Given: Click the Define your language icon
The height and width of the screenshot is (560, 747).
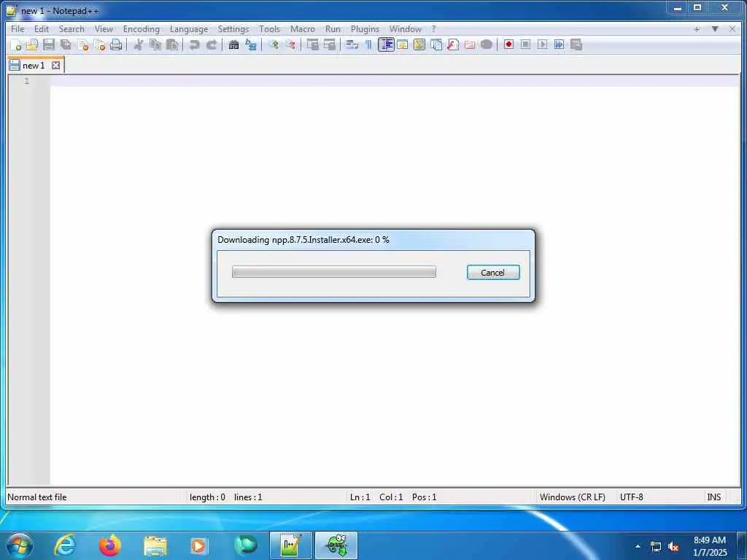Looking at the screenshot, I should tap(403, 44).
